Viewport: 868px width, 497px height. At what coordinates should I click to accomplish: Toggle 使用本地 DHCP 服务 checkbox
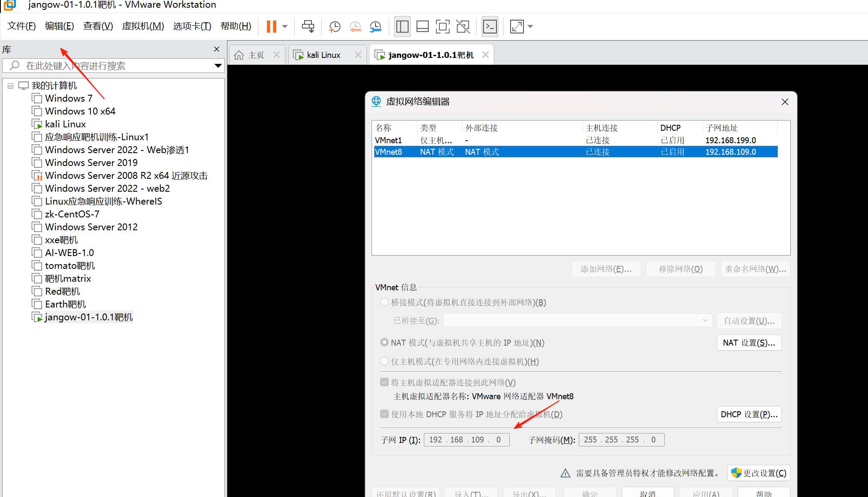pyautogui.click(x=384, y=414)
